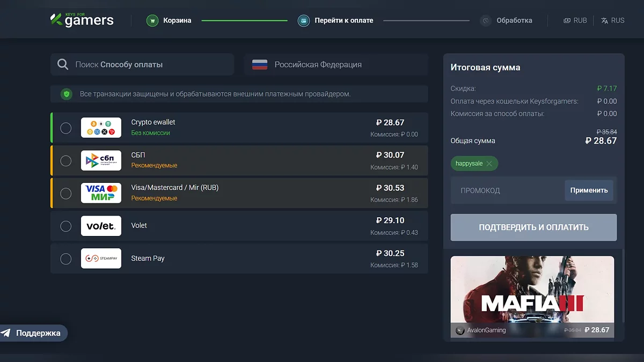Click Visa/Mastercard / Mir (RUB) name
644x362 pixels.
(x=175, y=188)
